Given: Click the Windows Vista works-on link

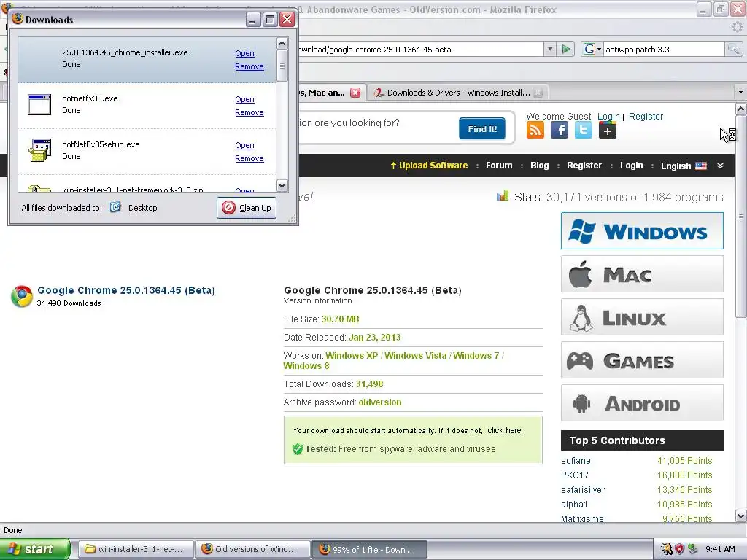Looking at the screenshot, I should (415, 355).
